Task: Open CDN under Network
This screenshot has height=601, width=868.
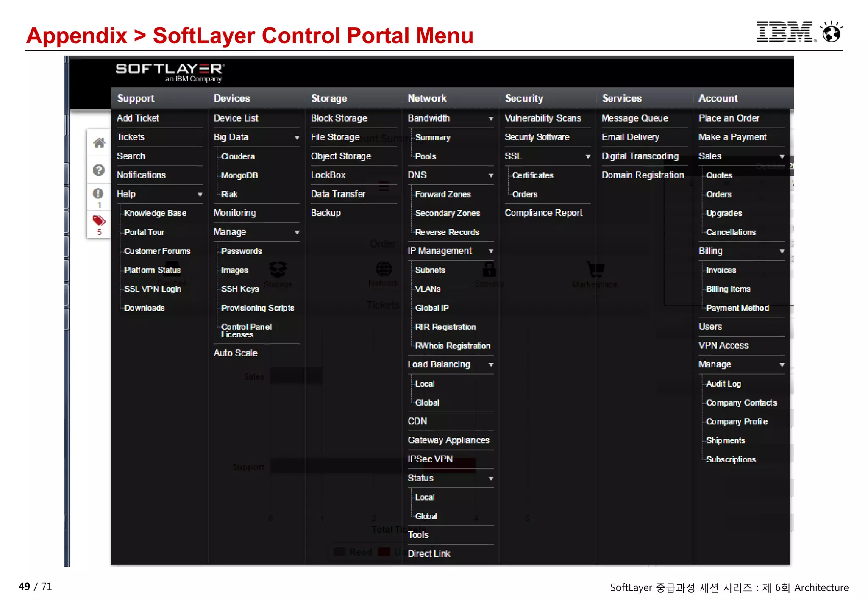Action: point(417,422)
